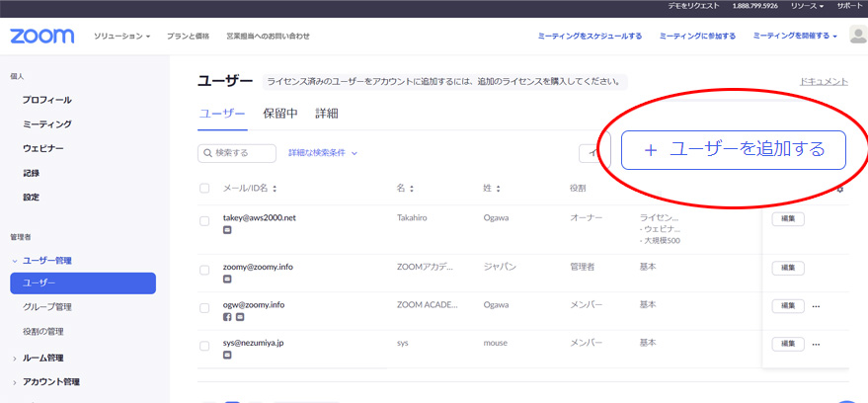
Task: Toggle the select-all checkbox in header
Action: pyautogui.click(x=204, y=189)
